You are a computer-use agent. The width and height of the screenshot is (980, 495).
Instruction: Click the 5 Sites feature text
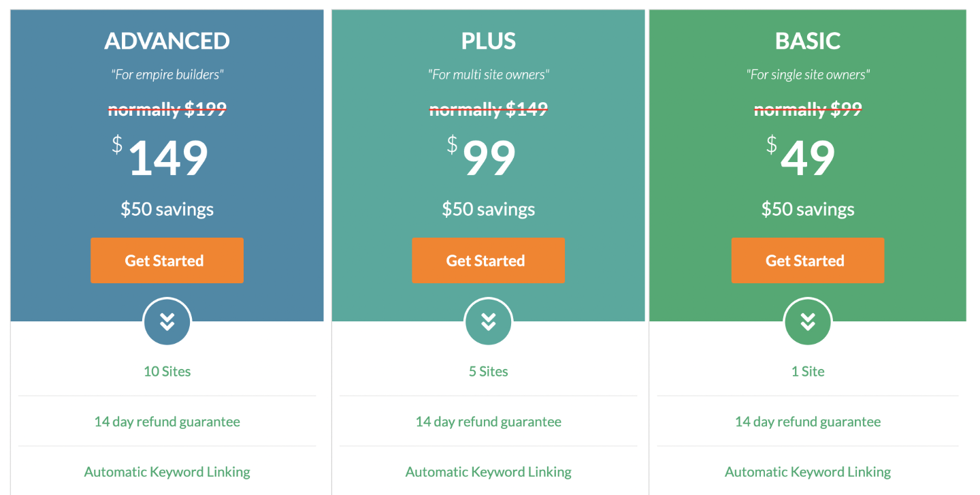[x=488, y=371]
